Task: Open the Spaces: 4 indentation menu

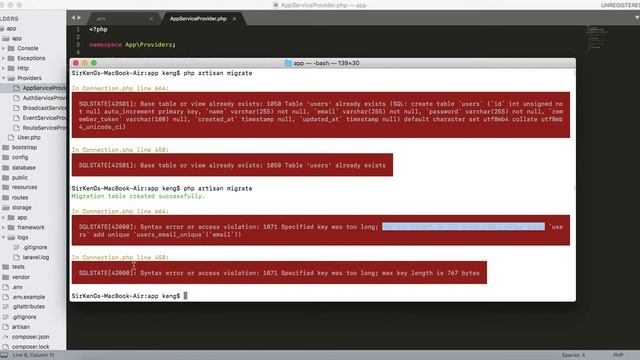Action: (573, 355)
